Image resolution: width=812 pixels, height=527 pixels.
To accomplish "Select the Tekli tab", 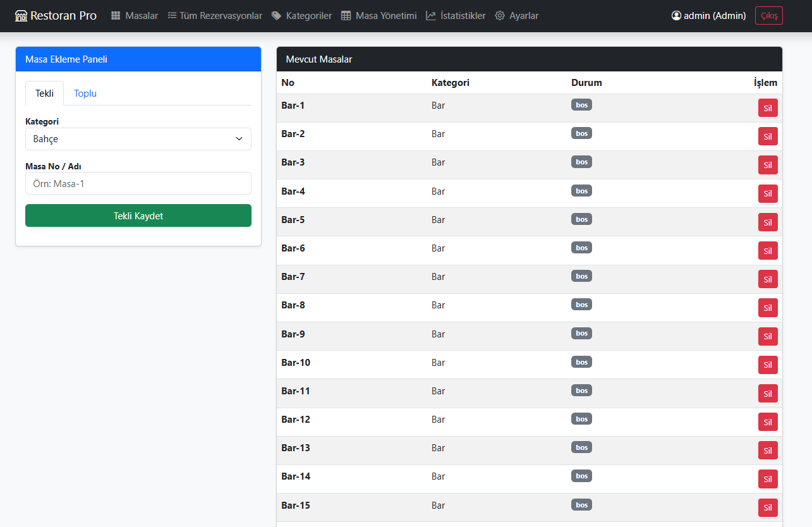I will [44, 93].
